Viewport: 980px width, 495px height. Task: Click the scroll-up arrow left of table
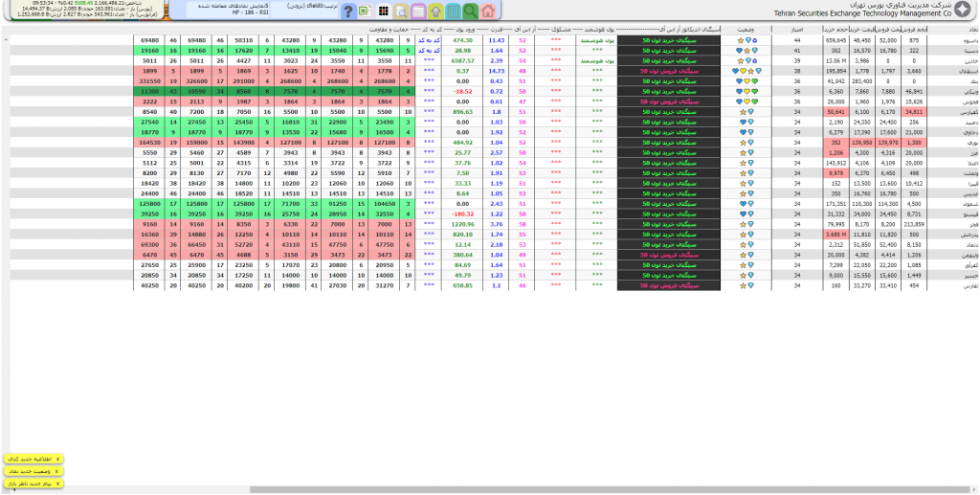click(6, 41)
